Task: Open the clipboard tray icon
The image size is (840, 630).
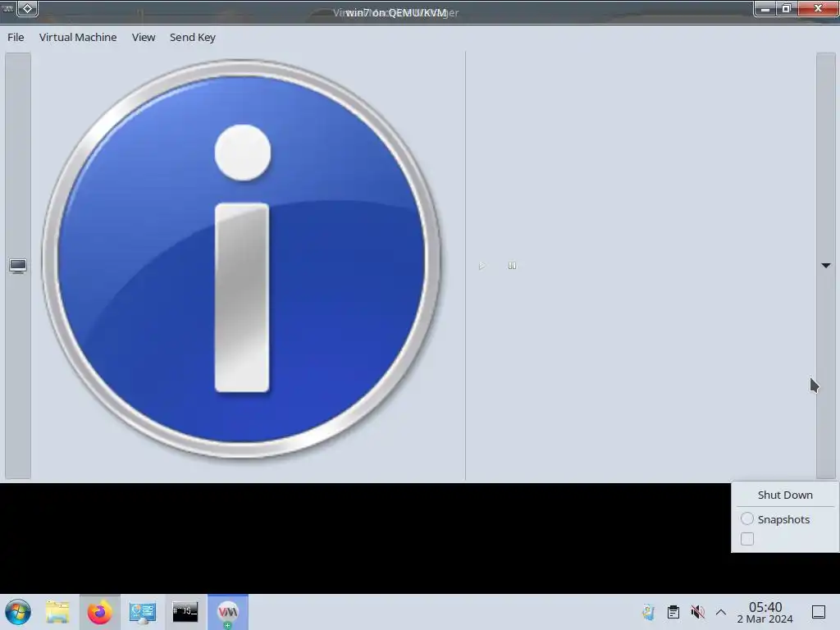Action: 673,612
